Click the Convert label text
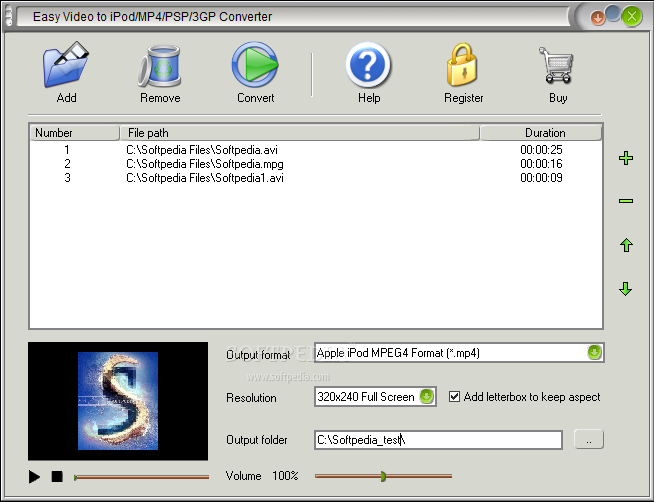 click(x=255, y=98)
